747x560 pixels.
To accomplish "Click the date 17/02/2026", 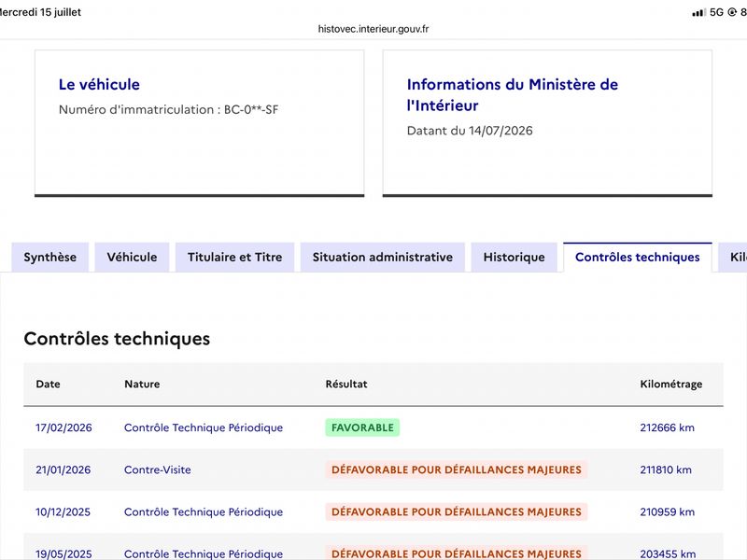I will [63, 427].
